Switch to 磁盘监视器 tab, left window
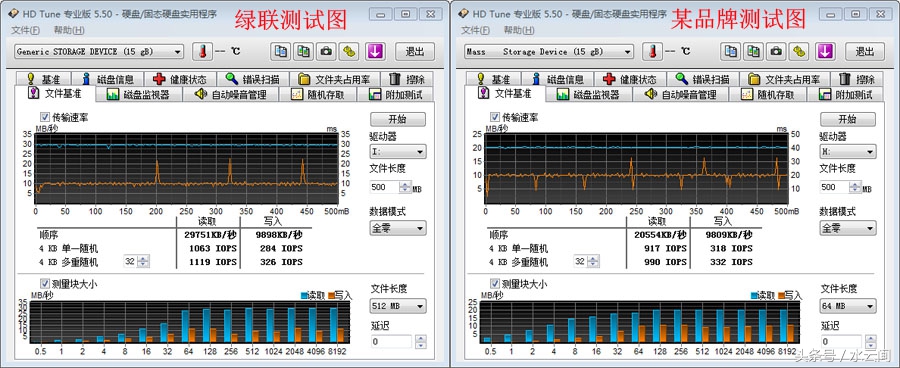Screen dimensions: 900x368 click(x=138, y=95)
